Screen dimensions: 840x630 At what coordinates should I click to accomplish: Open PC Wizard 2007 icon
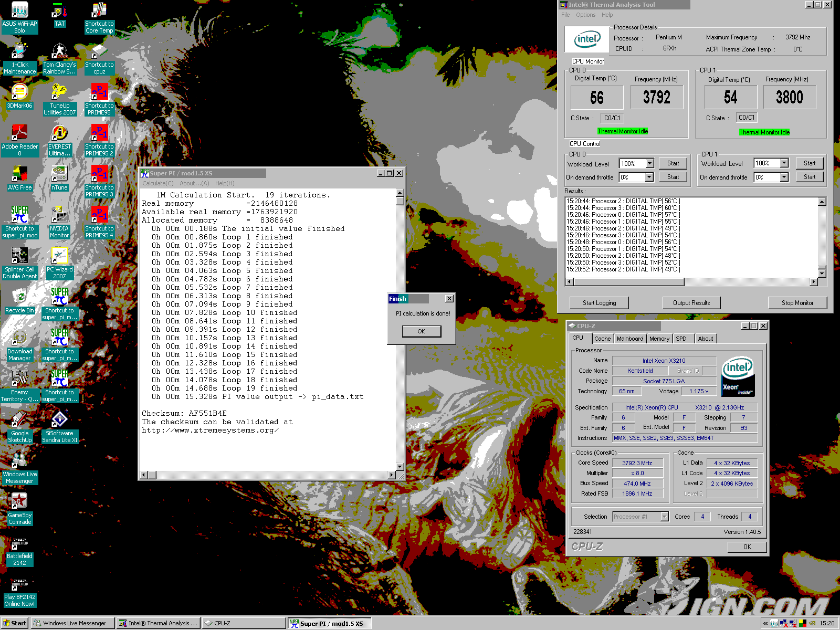[59, 264]
